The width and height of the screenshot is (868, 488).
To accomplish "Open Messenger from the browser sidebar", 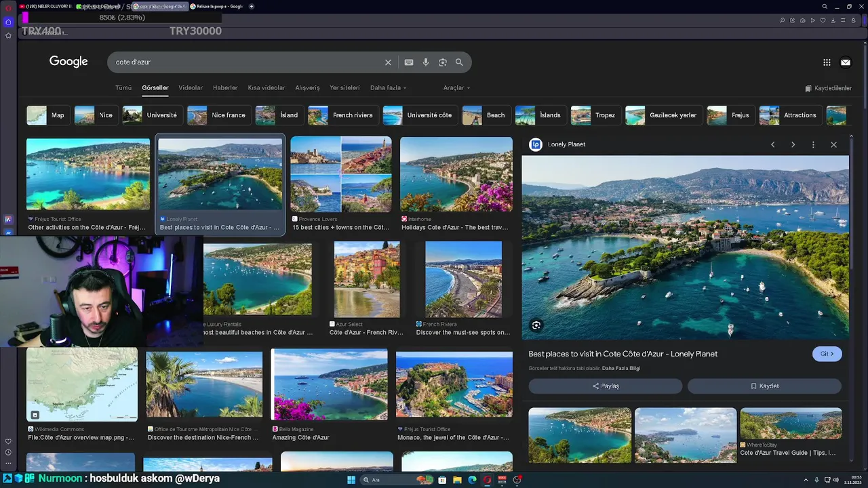I will pos(8,233).
